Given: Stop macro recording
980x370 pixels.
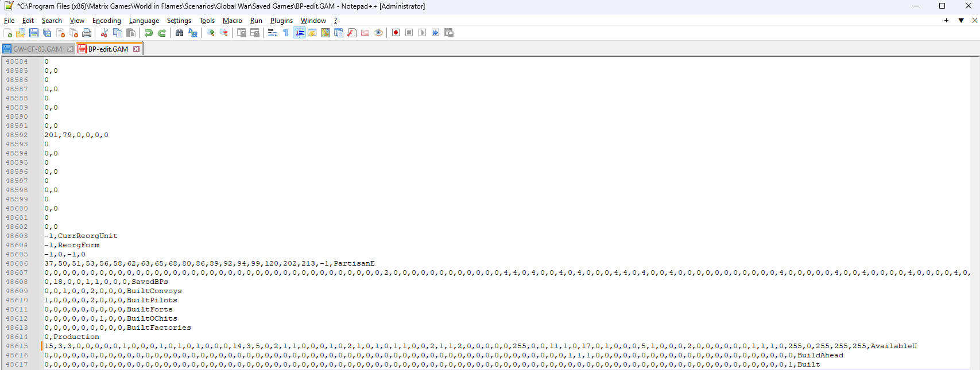Looking at the screenshot, I should pyautogui.click(x=409, y=33).
